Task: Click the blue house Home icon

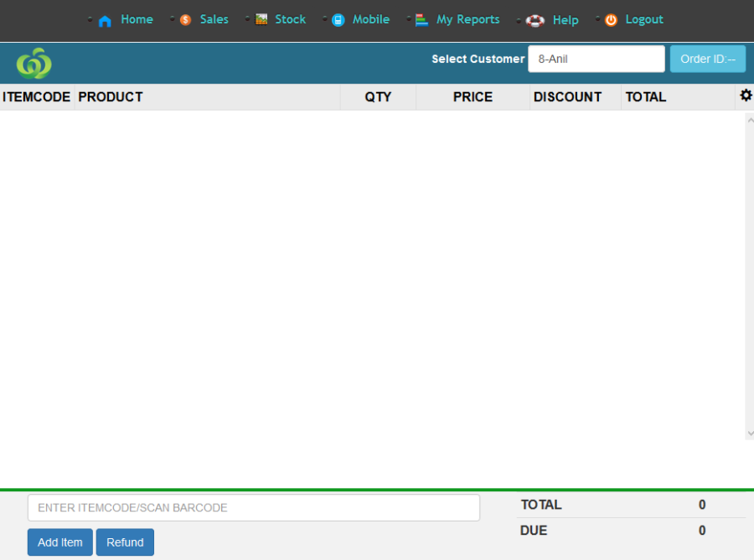Action: click(105, 21)
